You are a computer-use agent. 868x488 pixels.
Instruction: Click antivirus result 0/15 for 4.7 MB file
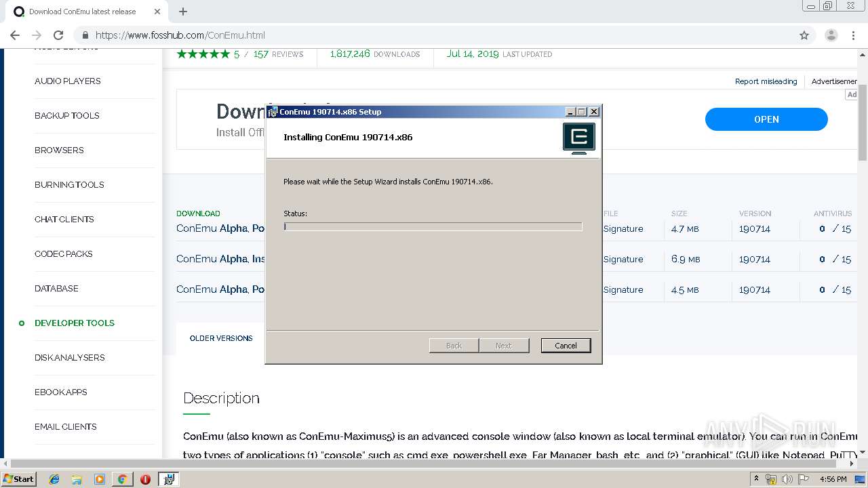tap(835, 228)
